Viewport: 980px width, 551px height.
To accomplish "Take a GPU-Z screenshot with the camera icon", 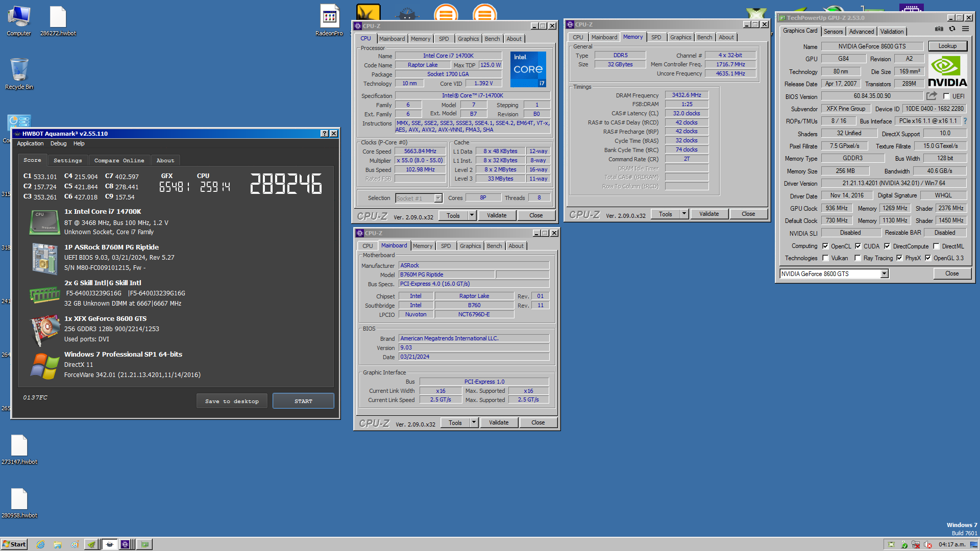I will (939, 29).
